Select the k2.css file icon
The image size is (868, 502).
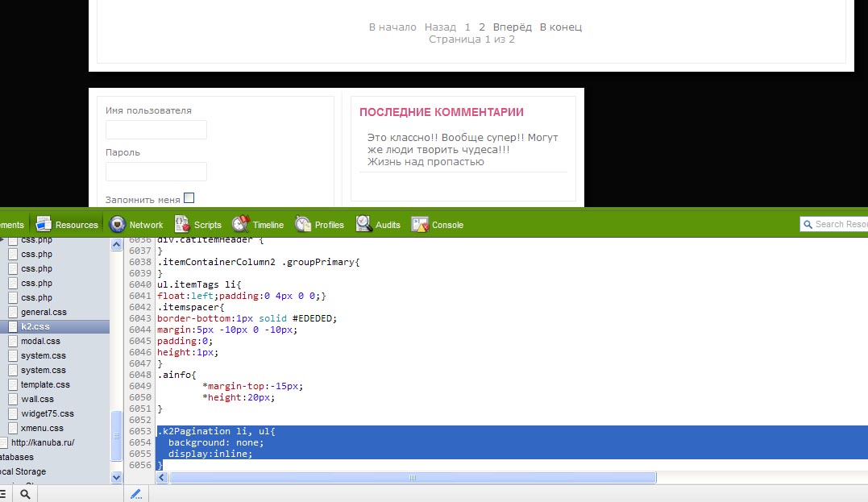13,326
